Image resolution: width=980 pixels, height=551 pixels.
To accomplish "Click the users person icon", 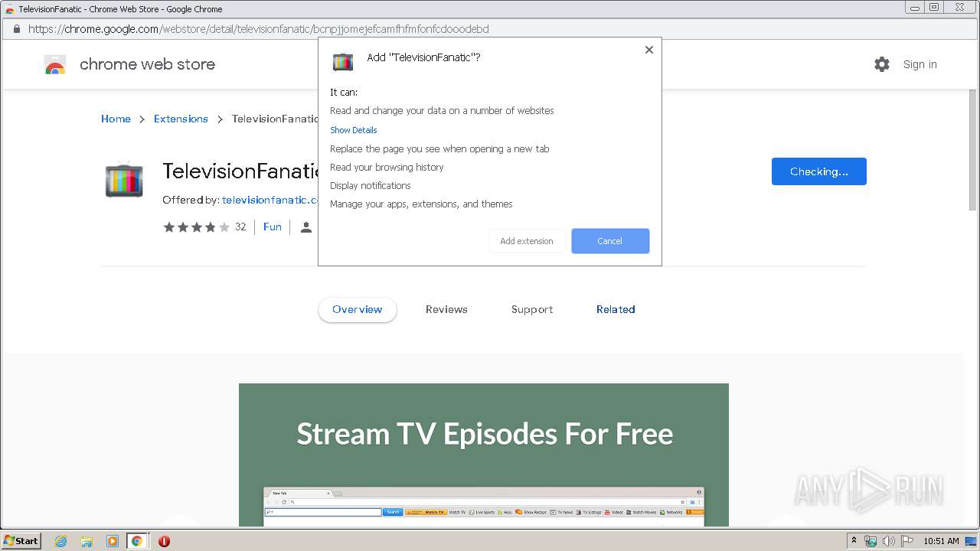I will (x=306, y=227).
